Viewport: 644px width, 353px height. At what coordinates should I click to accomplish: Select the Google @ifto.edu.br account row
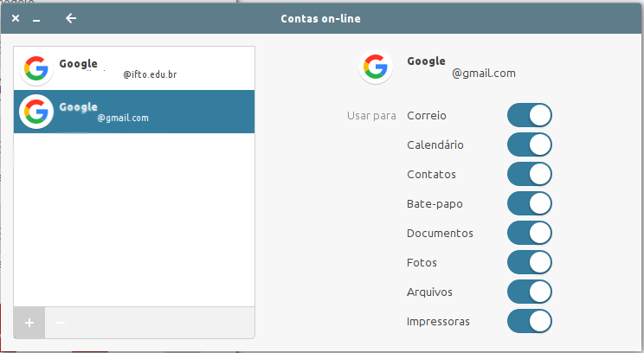pyautogui.click(x=134, y=68)
